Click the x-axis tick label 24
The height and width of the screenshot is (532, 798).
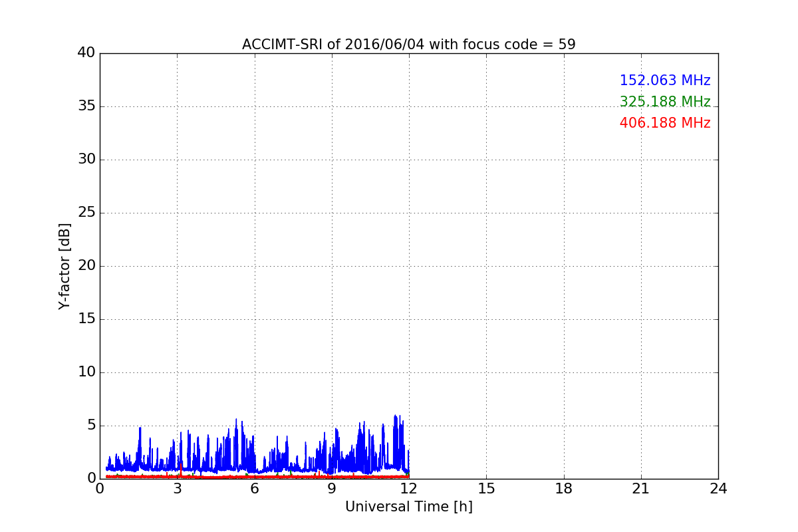[718, 489]
